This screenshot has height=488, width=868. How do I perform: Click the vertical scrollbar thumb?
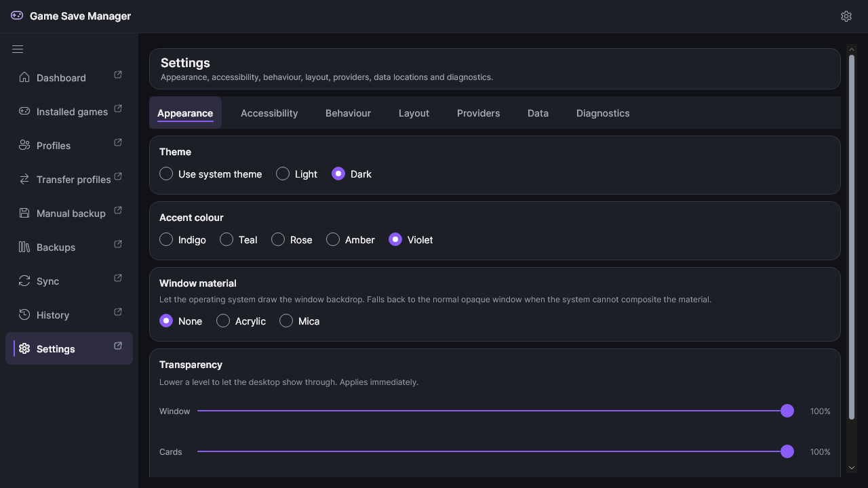coord(852,237)
